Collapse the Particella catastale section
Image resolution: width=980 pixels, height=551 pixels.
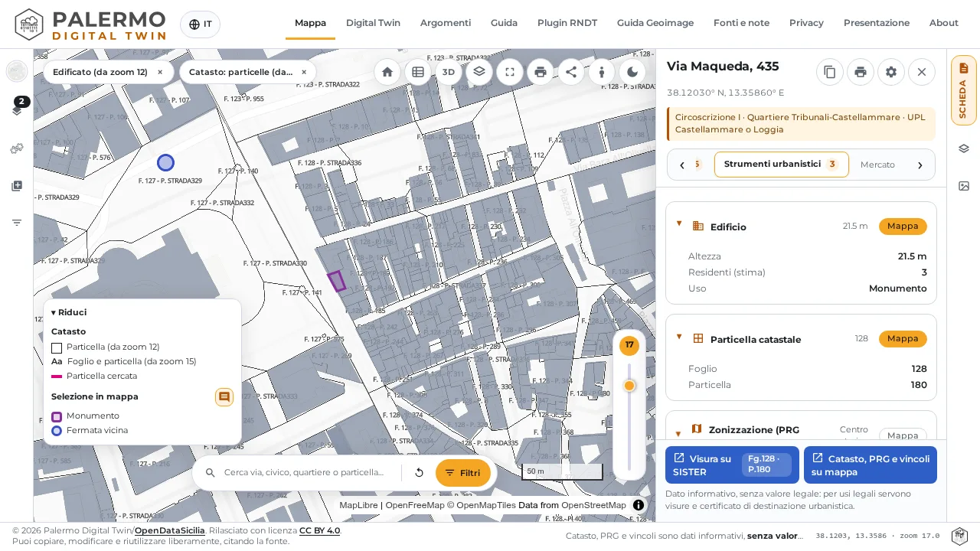coord(679,337)
